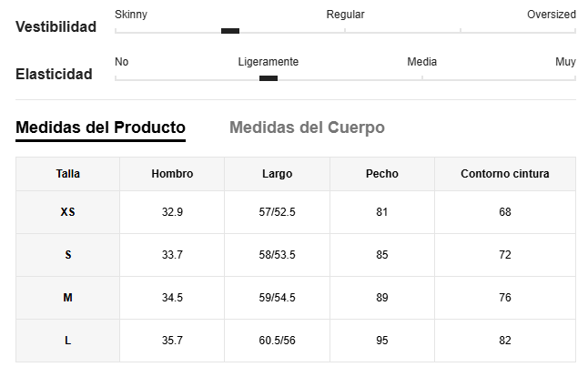Click the Elasticidad slider marker
The image size is (588, 367).
269,78
